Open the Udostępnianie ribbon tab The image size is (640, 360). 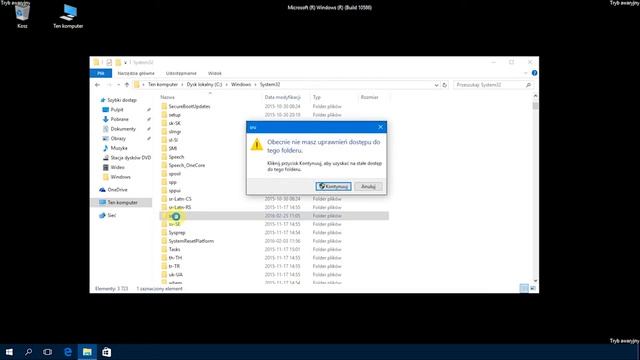coord(181,73)
